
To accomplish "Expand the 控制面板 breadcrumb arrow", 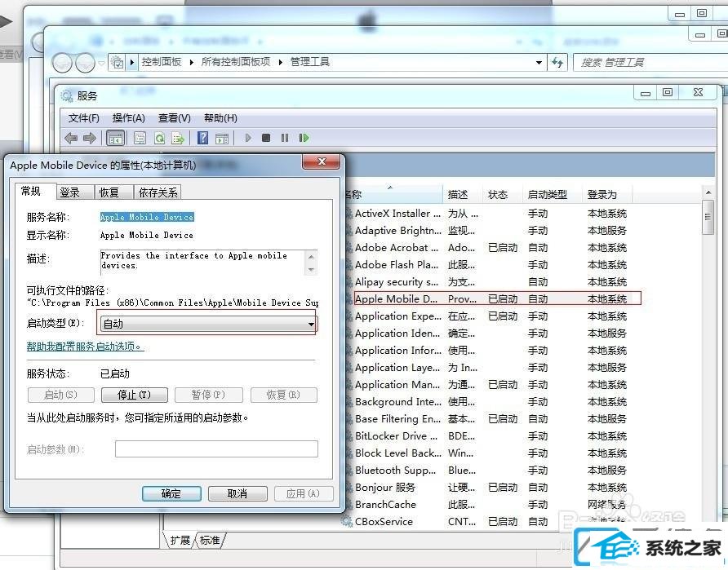I will (192, 62).
